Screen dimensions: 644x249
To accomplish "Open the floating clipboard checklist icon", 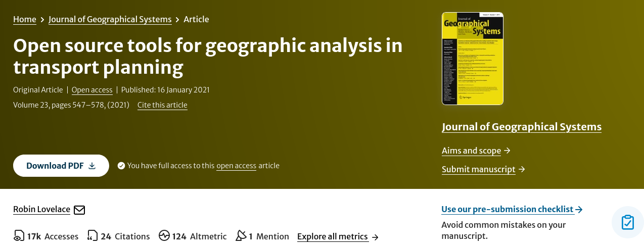I will click(x=627, y=222).
